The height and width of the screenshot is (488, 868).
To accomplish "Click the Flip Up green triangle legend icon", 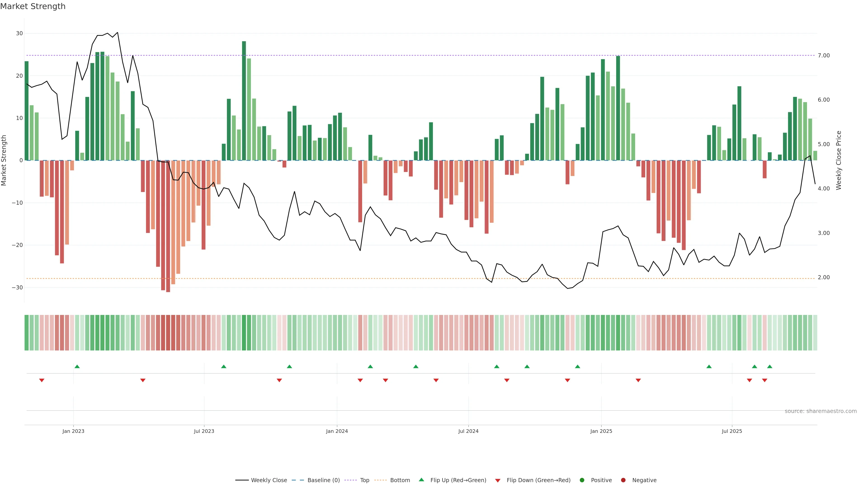I will coord(421,480).
